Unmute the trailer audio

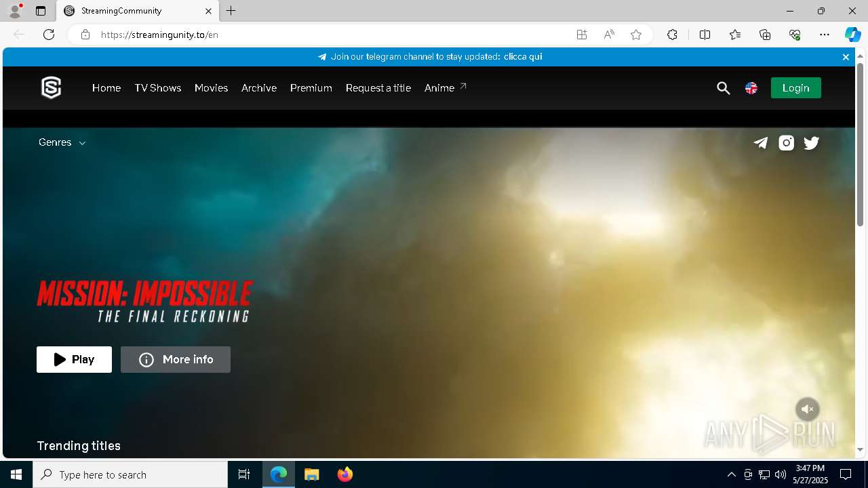(807, 409)
